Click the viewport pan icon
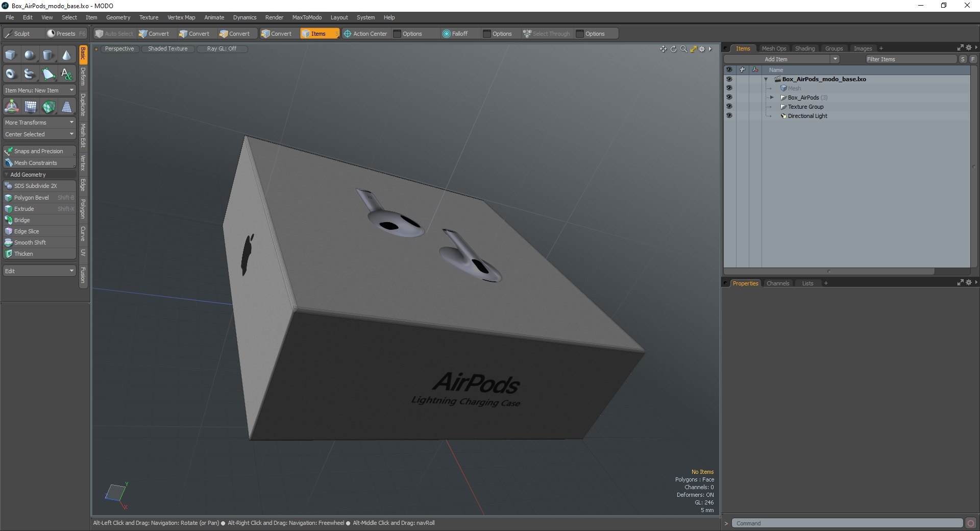Screen dimensions: 980x531 663,49
